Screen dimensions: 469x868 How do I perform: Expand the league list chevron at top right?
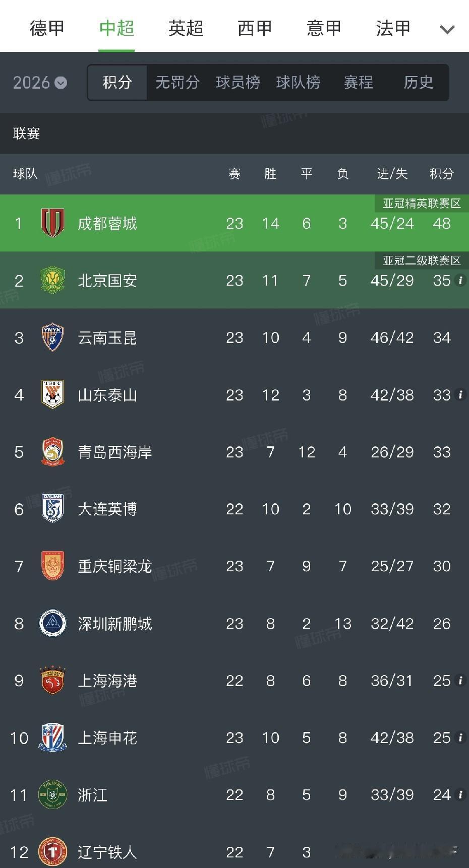pos(447,30)
